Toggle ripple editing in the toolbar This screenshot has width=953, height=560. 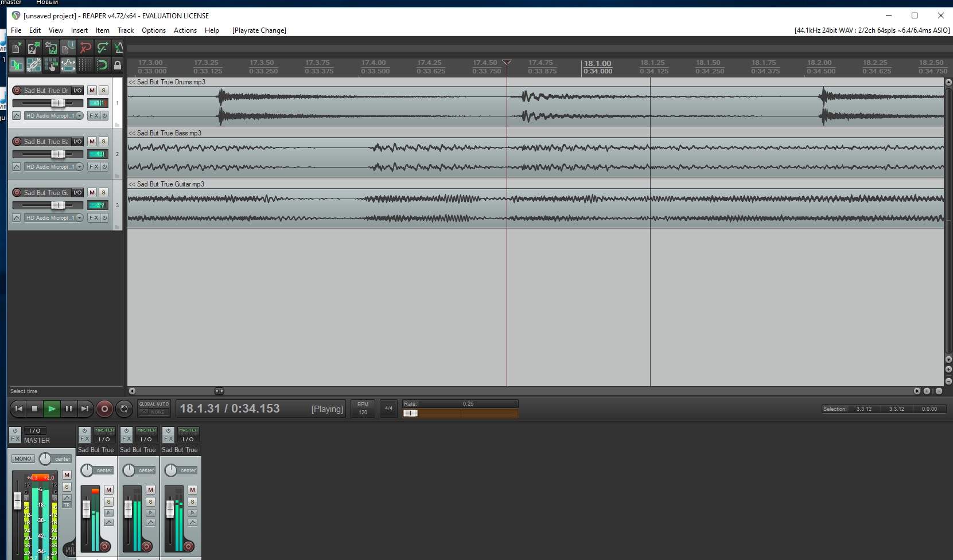tap(51, 65)
